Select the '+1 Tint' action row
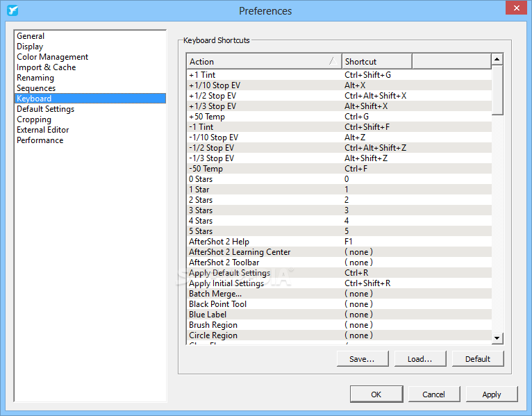This screenshot has width=532, height=416. click(340, 75)
